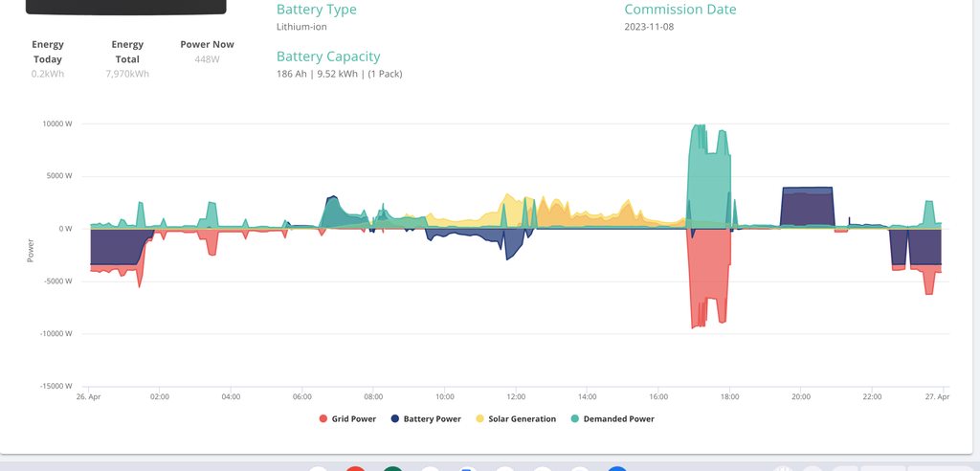Toggle the Grid Power series label

pyautogui.click(x=354, y=419)
